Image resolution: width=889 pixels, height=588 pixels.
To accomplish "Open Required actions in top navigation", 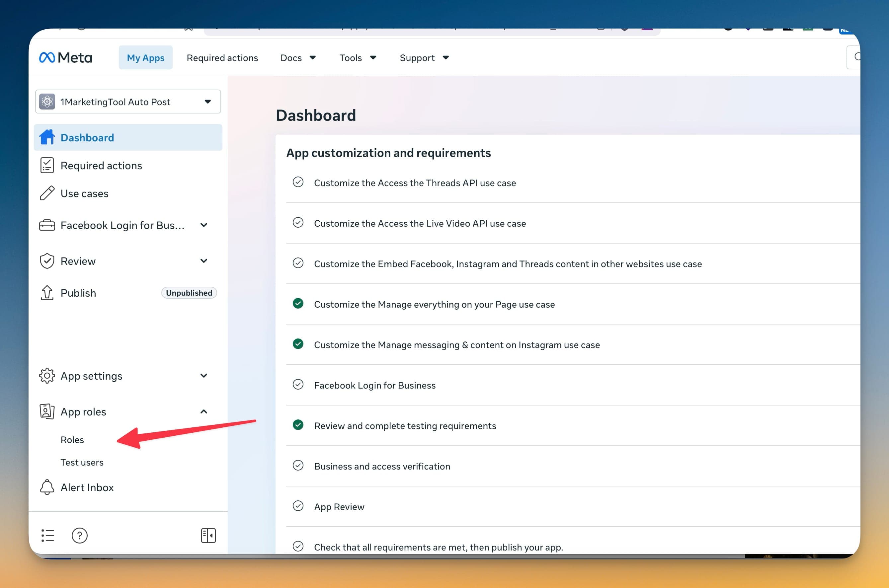I will click(222, 58).
